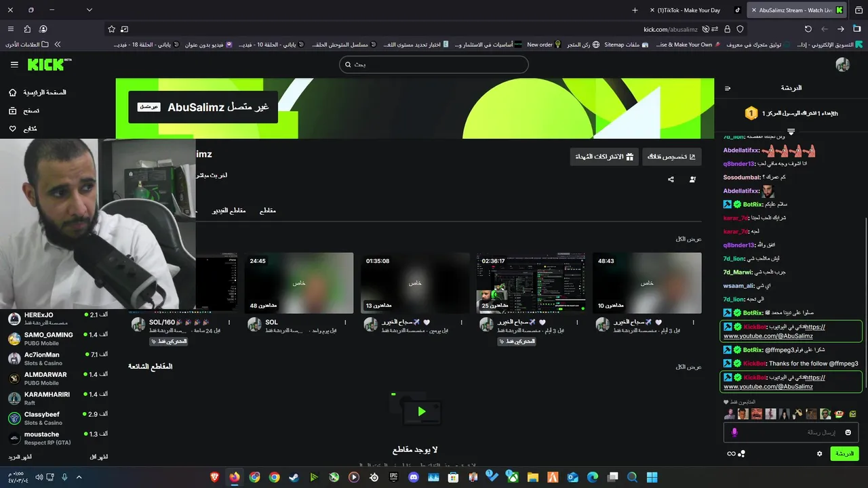Open the emoji picker in the chat box
Image resolution: width=868 pixels, height=488 pixels.
click(x=848, y=432)
